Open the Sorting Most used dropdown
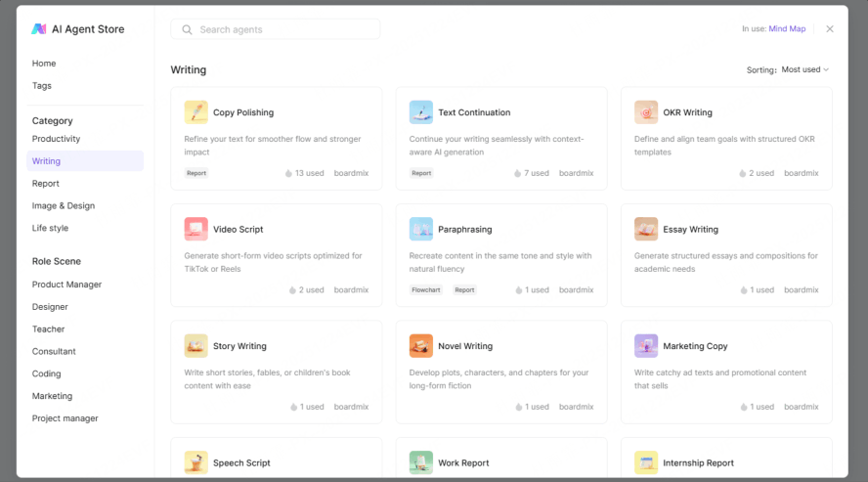This screenshot has width=868, height=482. tap(804, 69)
